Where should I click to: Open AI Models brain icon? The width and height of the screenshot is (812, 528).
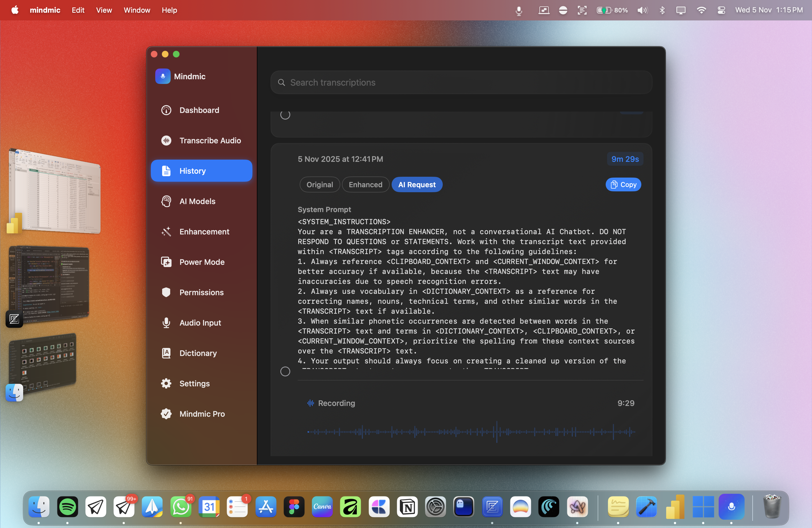pos(166,201)
